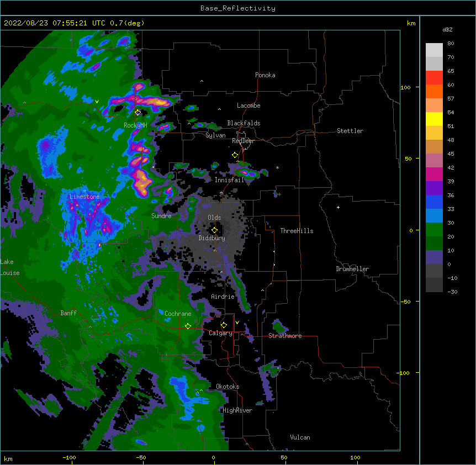The width and height of the screenshot is (476, 465).
Task: Pick the brown 45-48 dBZ legend swatch
Action: pyautogui.click(x=434, y=147)
